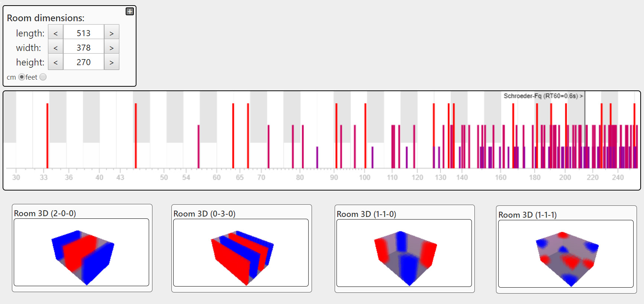
Task: Increase the room length value
Action: pos(112,33)
